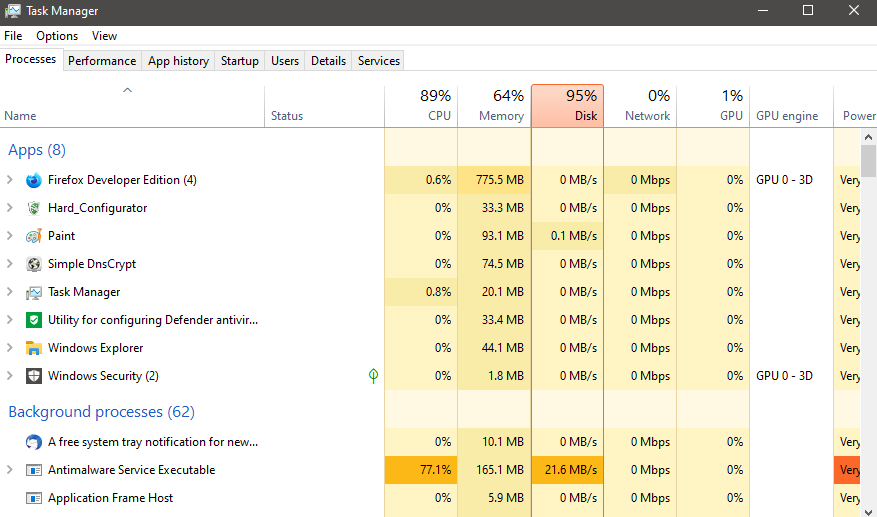Click the Application Frame Host icon
Viewport: 877px width, 517px height.
[x=34, y=498]
